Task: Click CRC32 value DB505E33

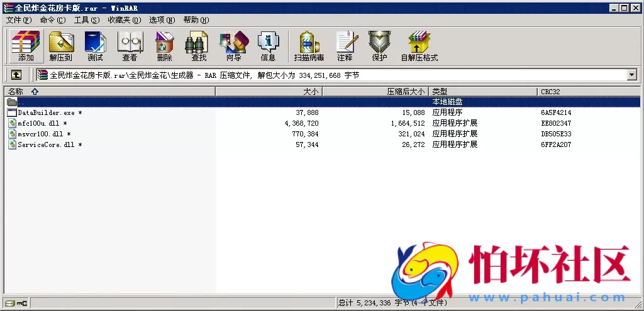Action: coord(556,134)
